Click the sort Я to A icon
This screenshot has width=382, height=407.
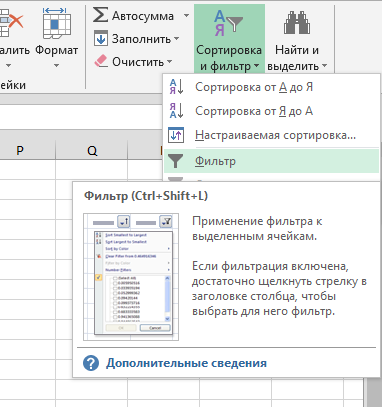tap(176, 111)
